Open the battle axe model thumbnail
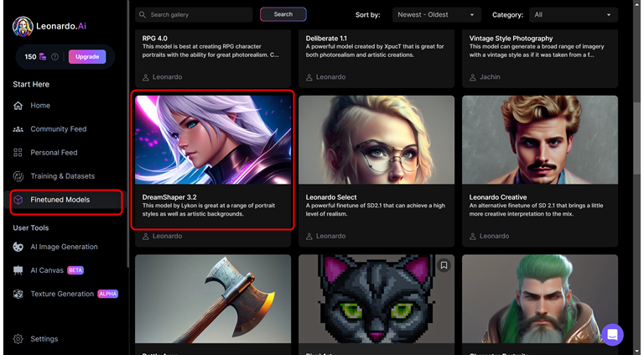 pos(213,299)
